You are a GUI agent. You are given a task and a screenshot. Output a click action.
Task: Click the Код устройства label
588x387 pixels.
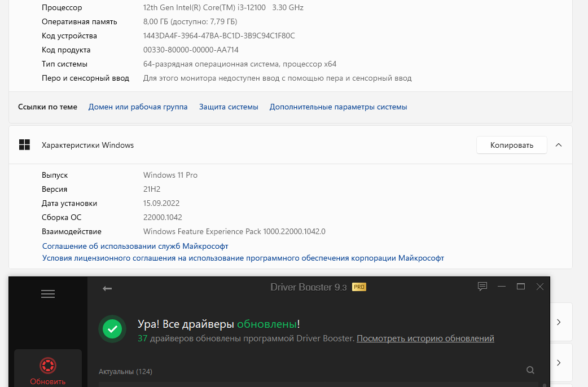(69, 36)
